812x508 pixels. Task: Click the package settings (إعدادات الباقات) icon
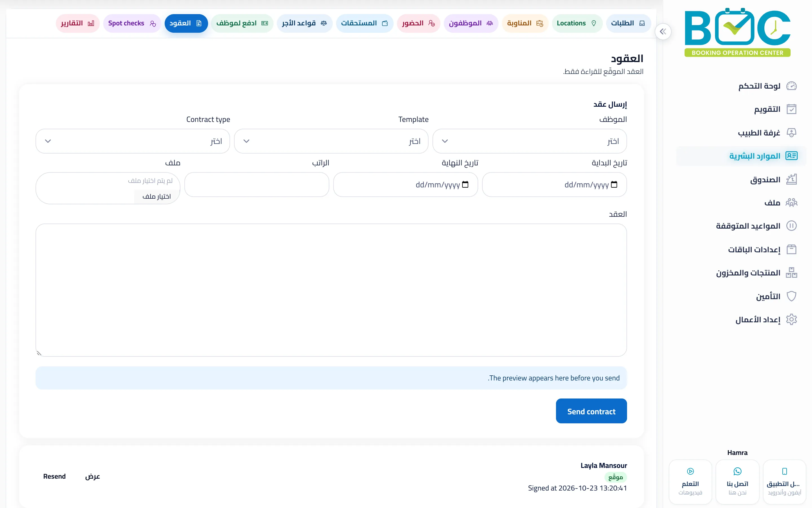tap(791, 249)
